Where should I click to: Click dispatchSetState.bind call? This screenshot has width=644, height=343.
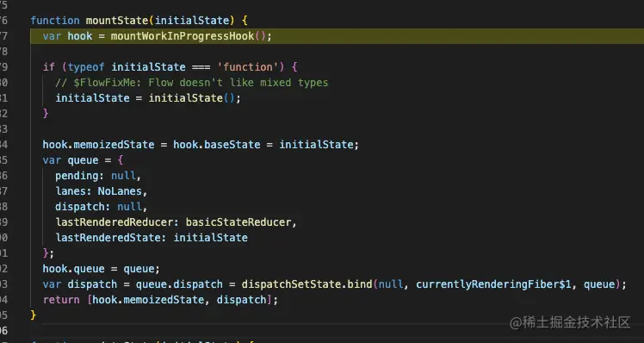click(x=307, y=284)
